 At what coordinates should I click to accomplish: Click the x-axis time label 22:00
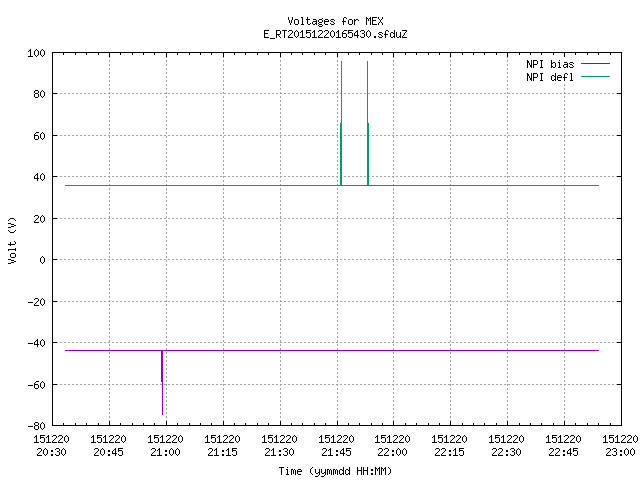coord(393,452)
